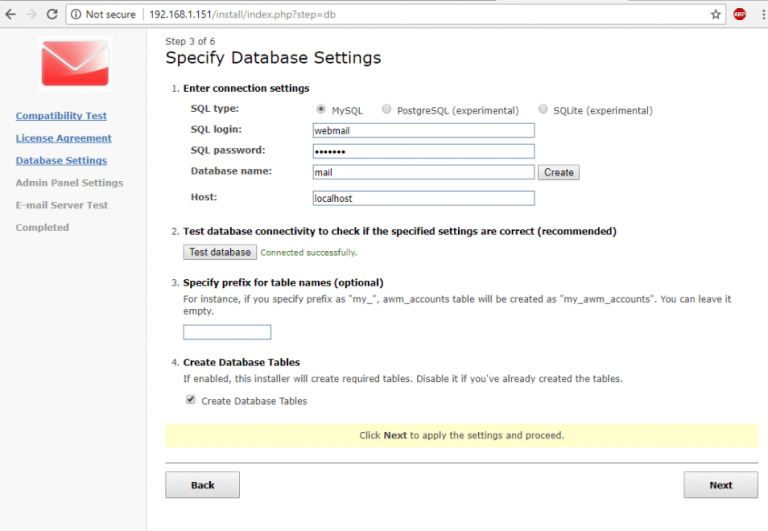Select SQLite (experimental) radio button
Screen dimensions: 768x531
(x=543, y=109)
